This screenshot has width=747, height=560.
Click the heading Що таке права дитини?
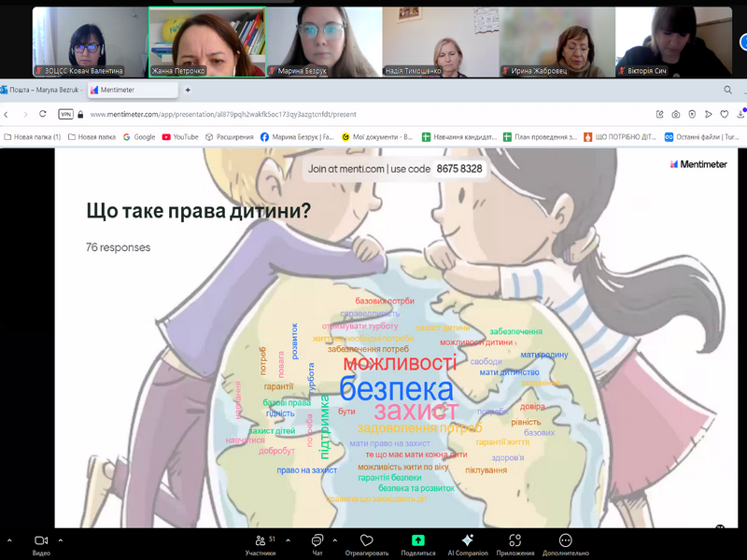(199, 211)
